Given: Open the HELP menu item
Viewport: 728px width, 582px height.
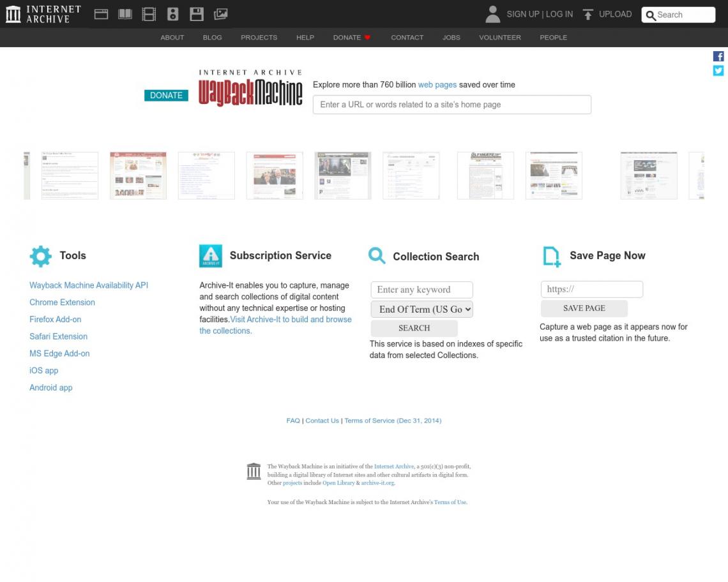Looking at the screenshot, I should [305, 38].
